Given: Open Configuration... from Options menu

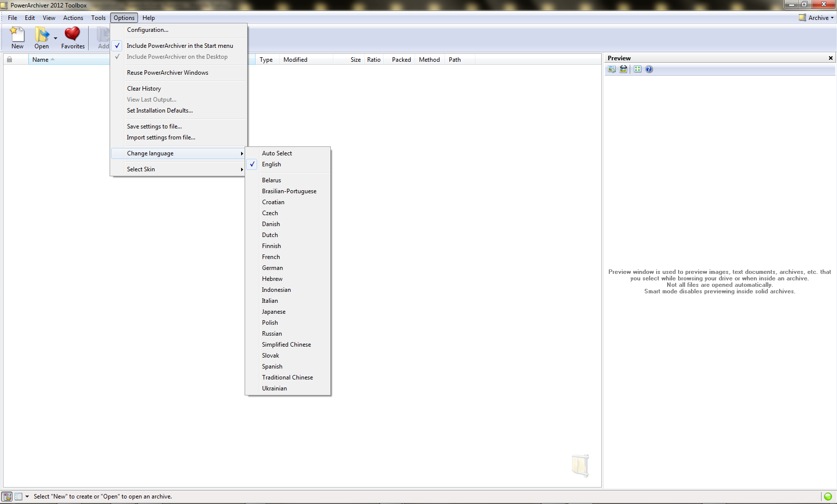Looking at the screenshot, I should coord(179,30).
